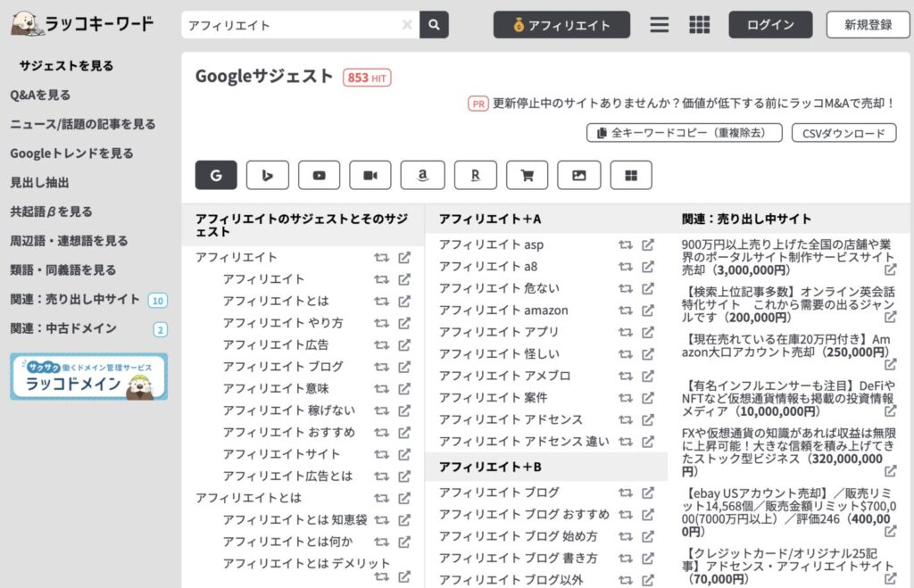The width and height of the screenshot is (914, 588).
Task: Open external link for アフィリエイト やり方
Action: click(404, 323)
